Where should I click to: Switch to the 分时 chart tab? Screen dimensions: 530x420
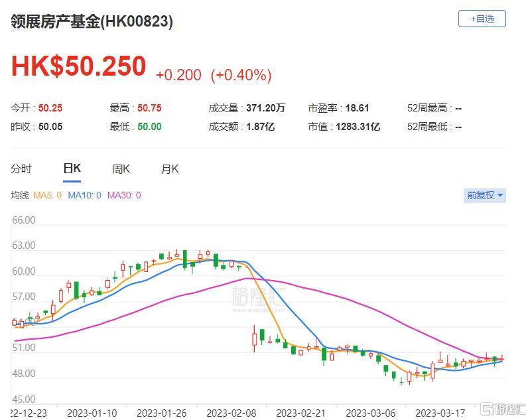21,169
